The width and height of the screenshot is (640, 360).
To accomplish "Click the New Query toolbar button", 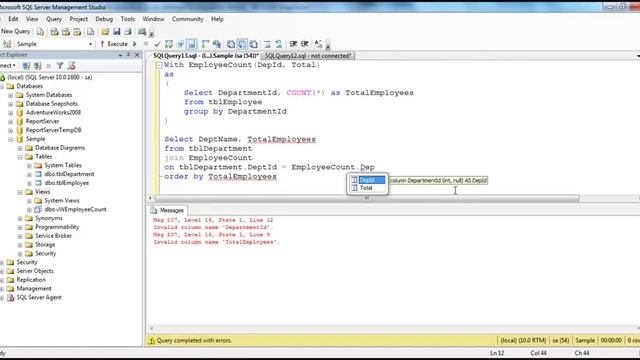I will pyautogui.click(x=16, y=31).
